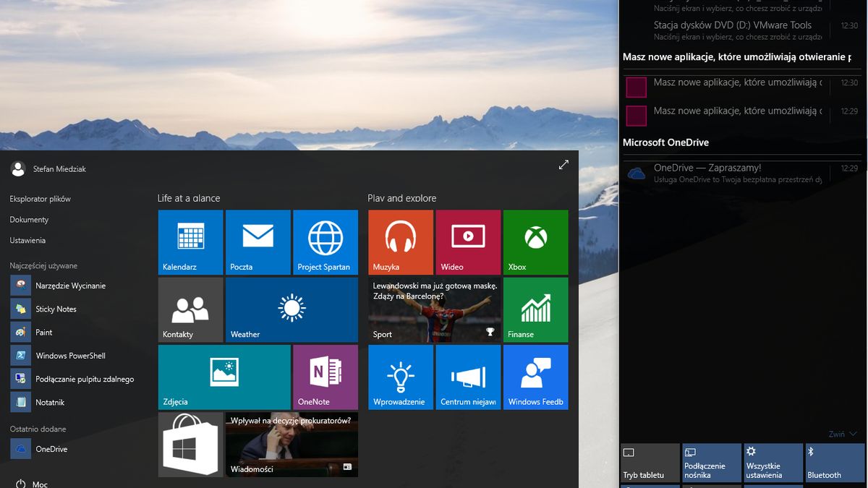Open the Store tile with shopping bag
The height and width of the screenshot is (488, 868).
tap(190, 445)
